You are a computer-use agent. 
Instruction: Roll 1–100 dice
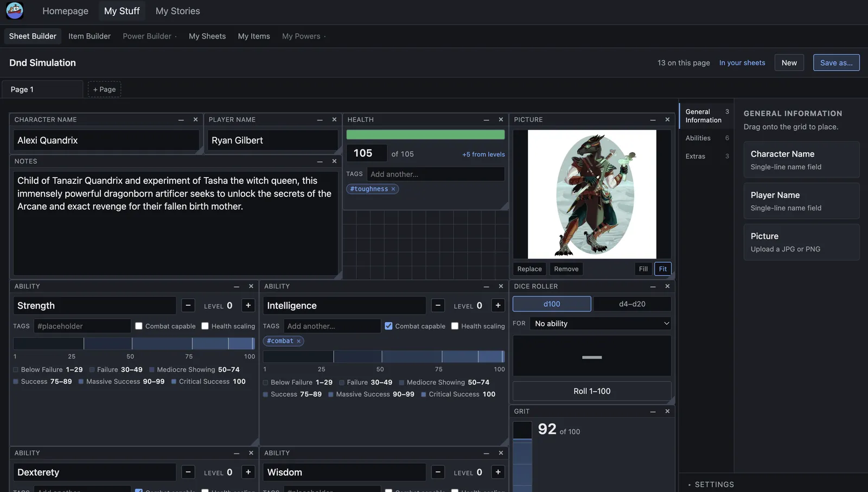pyautogui.click(x=592, y=391)
